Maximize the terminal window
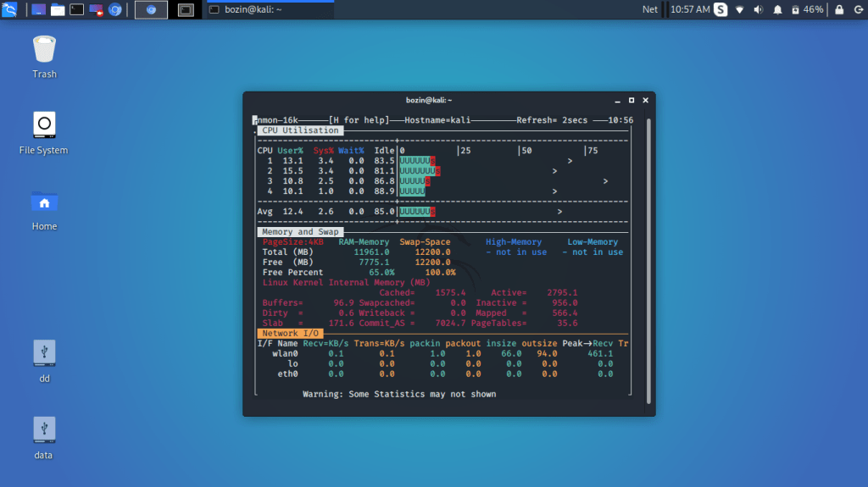 pos(632,100)
